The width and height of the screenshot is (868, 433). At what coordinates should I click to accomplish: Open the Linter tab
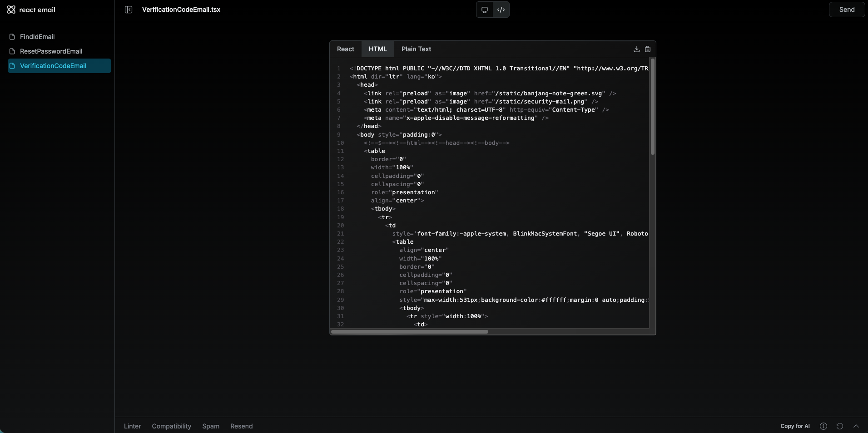pos(133,426)
